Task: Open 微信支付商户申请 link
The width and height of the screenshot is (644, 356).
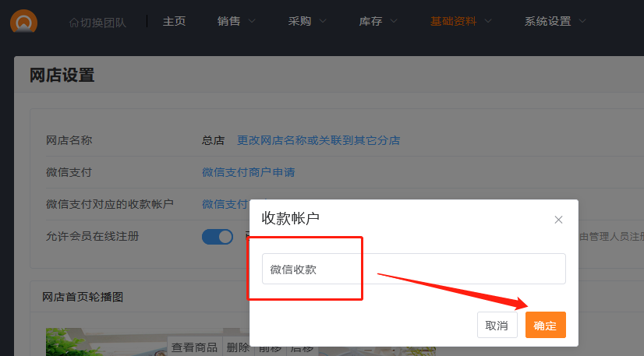Action: coord(248,172)
